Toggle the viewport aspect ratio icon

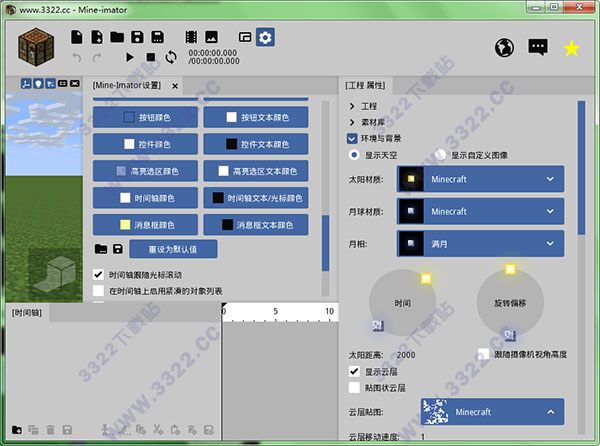pos(62,83)
